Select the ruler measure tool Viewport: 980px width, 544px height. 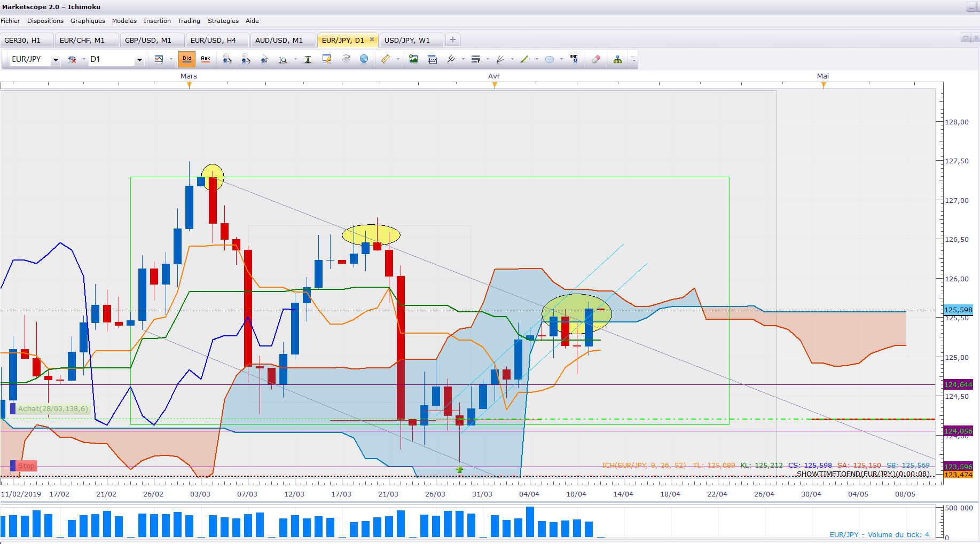coord(386,59)
